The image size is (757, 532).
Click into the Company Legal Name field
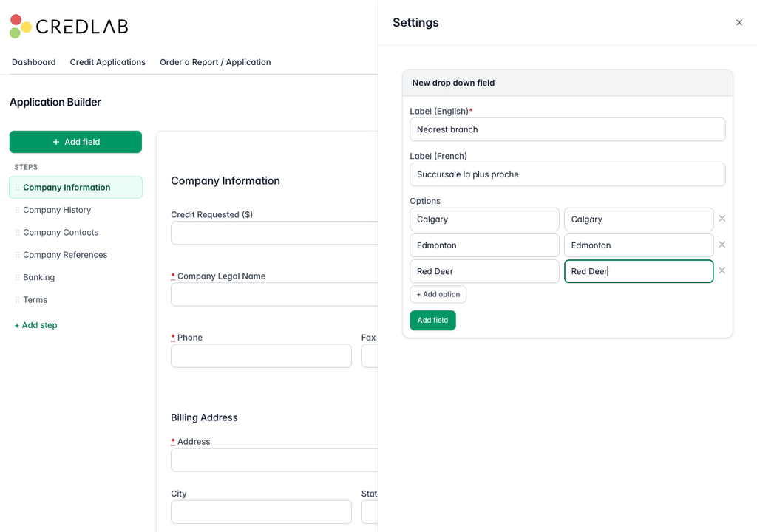tap(274, 295)
